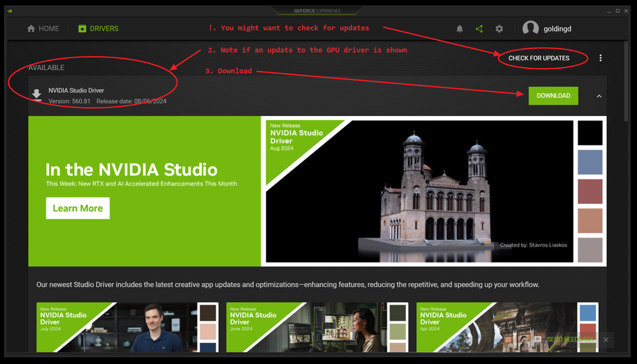Click the NVIDIA logo in title bar

[x=10, y=11]
